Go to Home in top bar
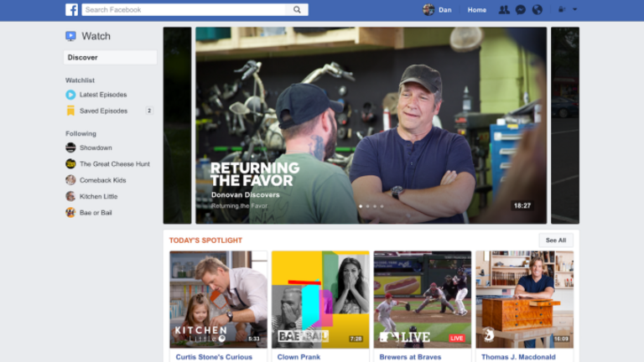This screenshot has height=362, width=644. (x=476, y=10)
